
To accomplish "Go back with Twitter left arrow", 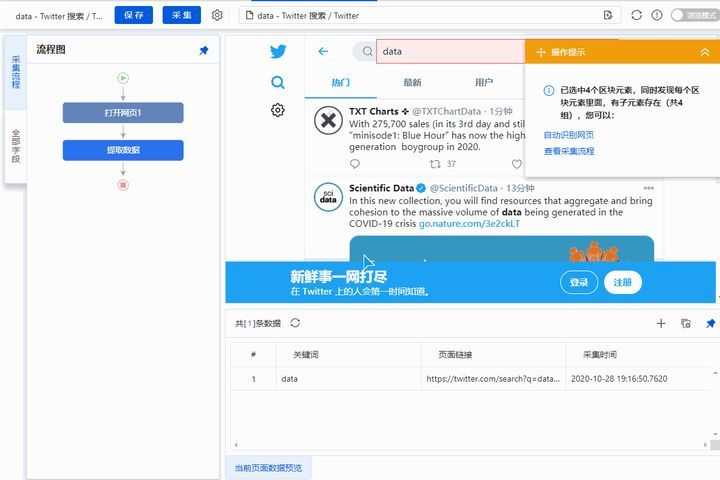I will tap(323, 51).
